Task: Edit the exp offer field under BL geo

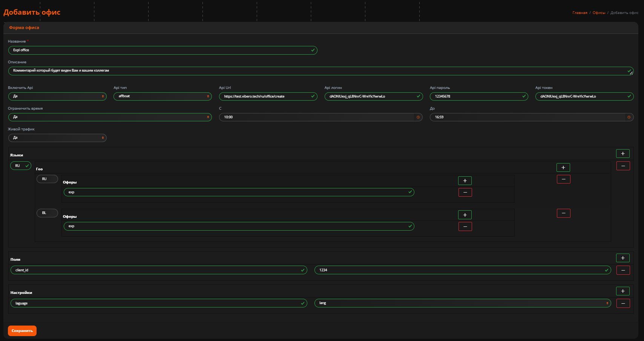Action: pos(239,226)
